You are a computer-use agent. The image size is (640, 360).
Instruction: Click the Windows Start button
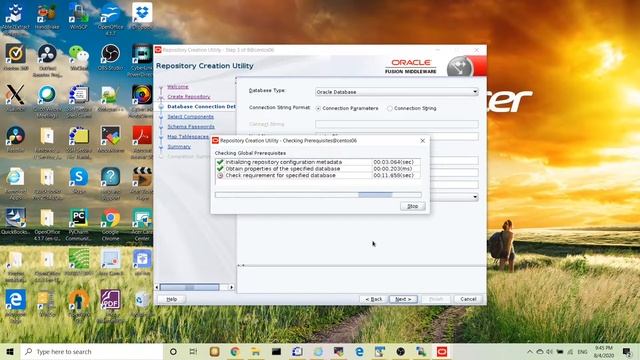[10, 351]
